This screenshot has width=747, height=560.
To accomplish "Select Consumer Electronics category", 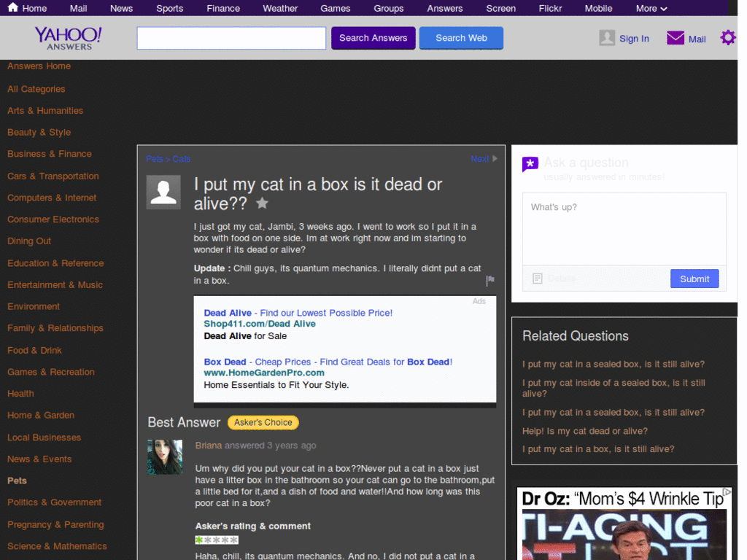I will [x=53, y=219].
